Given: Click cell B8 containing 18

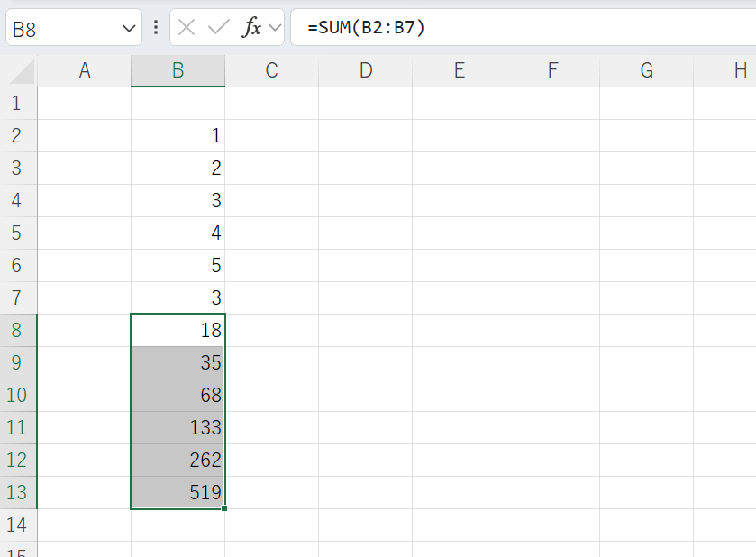Looking at the screenshot, I should pos(178,331).
